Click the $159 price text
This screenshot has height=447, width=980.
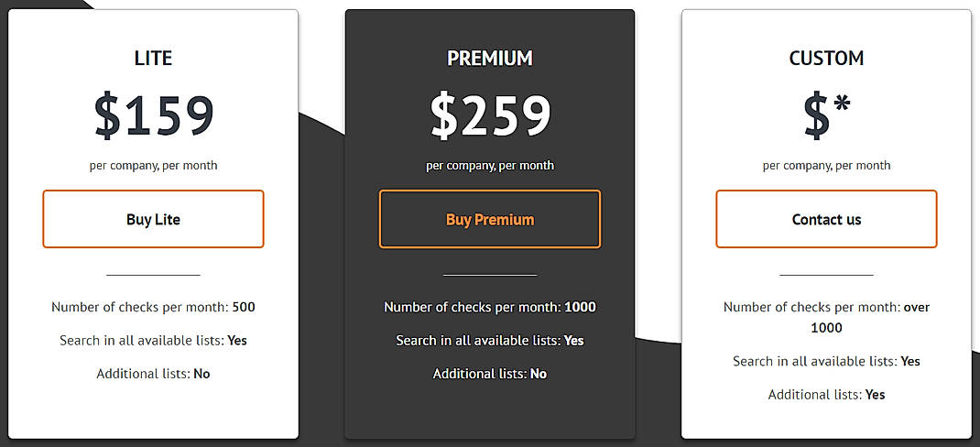tap(154, 116)
